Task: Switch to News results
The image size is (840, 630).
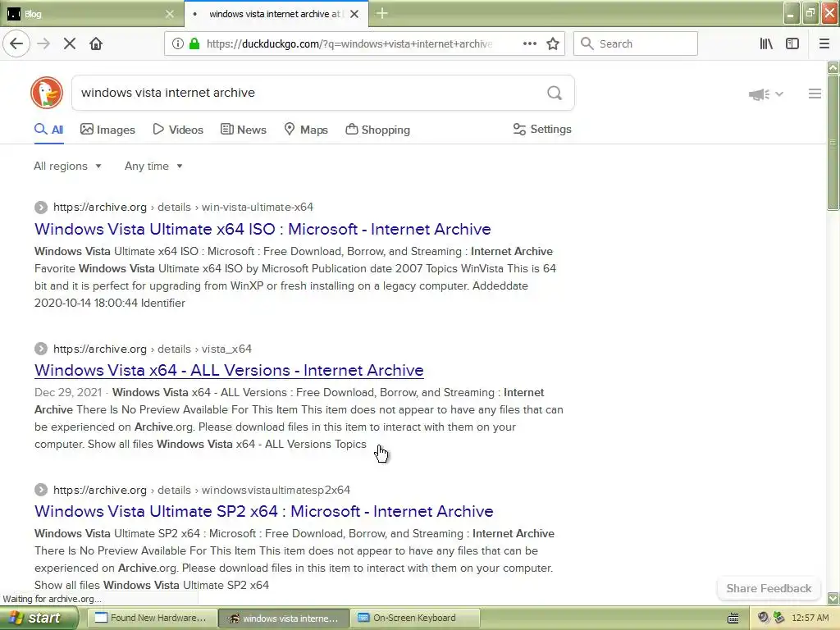Action: 243,130
